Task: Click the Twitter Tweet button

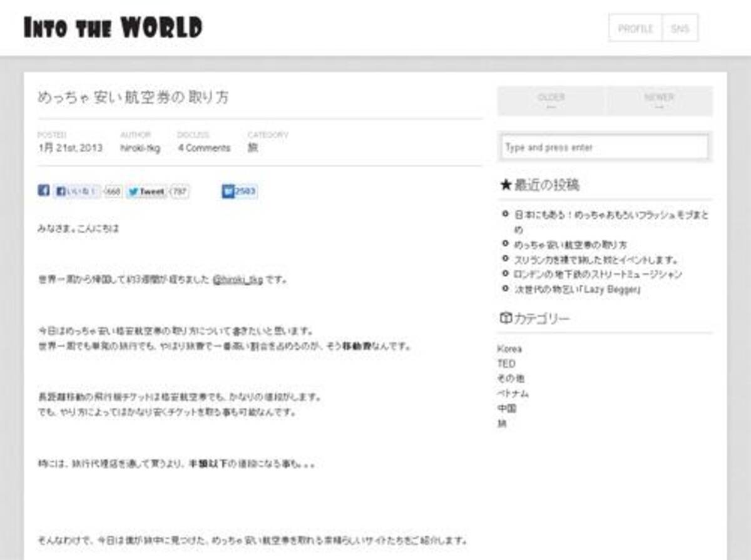Action: coord(146,192)
